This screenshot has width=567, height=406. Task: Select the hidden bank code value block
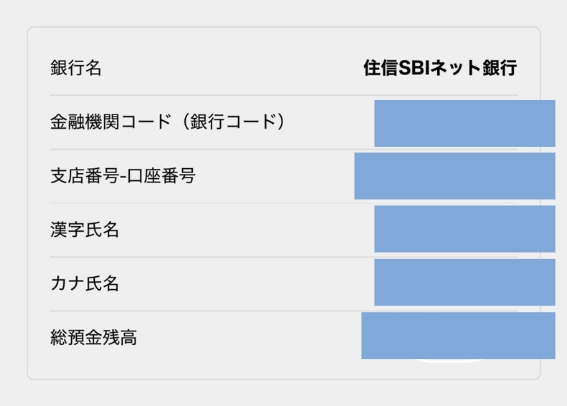pos(465,123)
